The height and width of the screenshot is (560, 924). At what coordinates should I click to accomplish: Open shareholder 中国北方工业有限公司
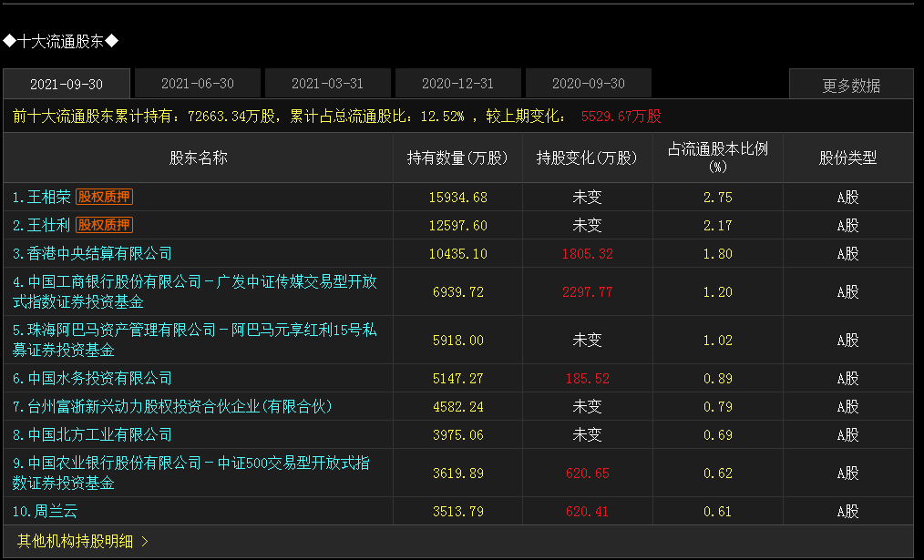click(92, 434)
